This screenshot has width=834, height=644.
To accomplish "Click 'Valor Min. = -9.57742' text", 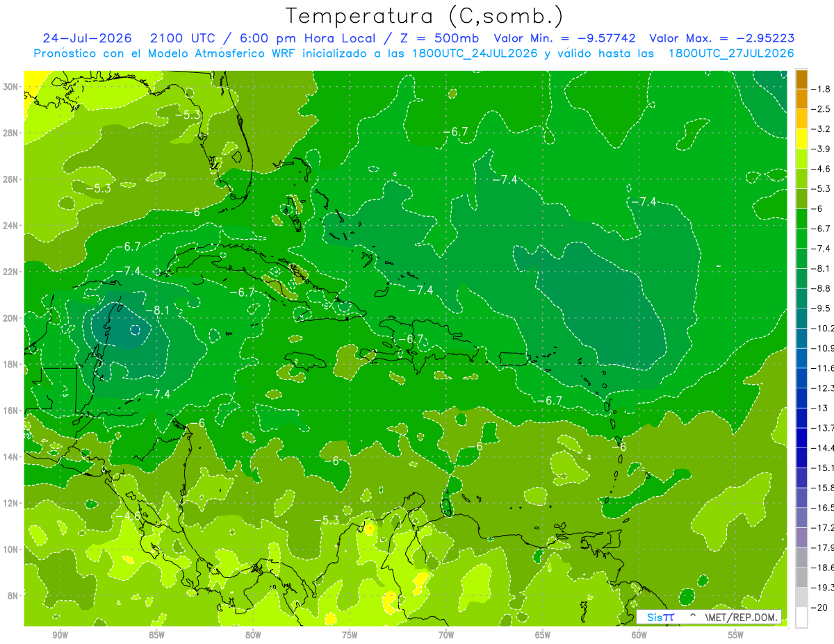I will pos(566,38).
